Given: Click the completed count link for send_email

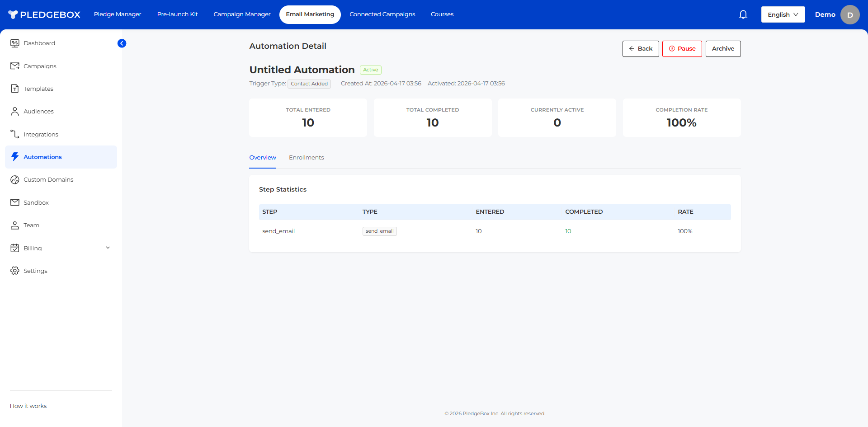Looking at the screenshot, I should pos(568,231).
